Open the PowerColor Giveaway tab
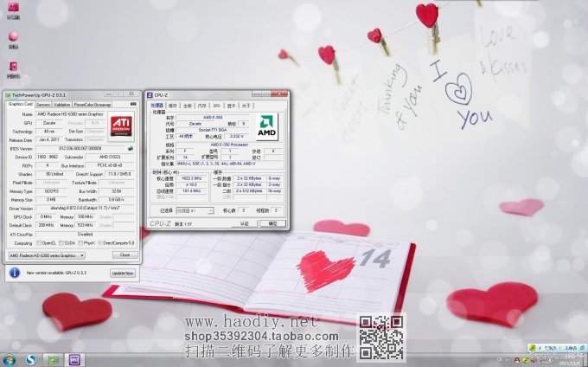This screenshot has width=588, height=367. (x=92, y=104)
